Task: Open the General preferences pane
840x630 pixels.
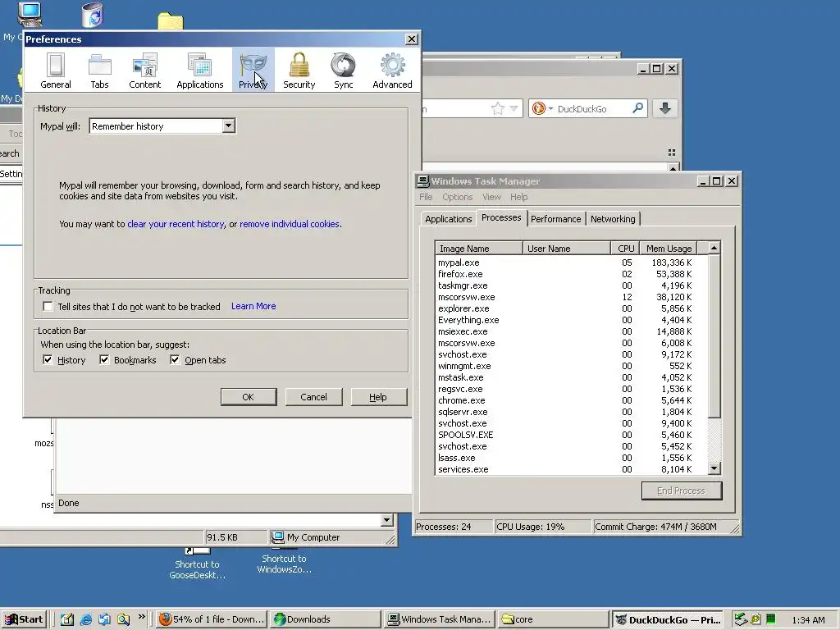Action: [x=55, y=71]
